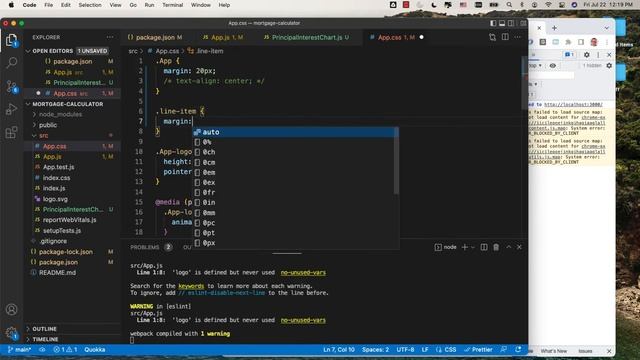Click errors and warnings status indicator
Viewport: 640px width, 360px height.
point(65,350)
